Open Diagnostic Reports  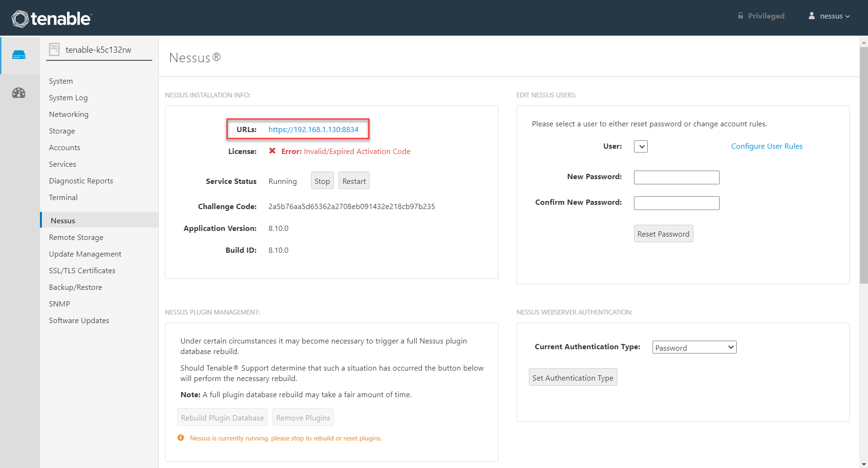[81, 181]
